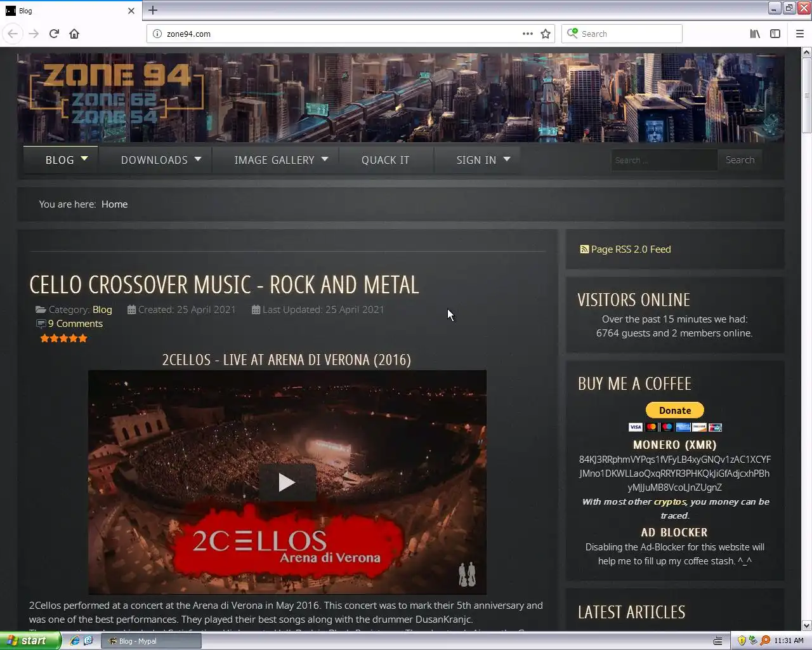Open page actions three-dot menu
The height and width of the screenshot is (650, 812).
528,34
